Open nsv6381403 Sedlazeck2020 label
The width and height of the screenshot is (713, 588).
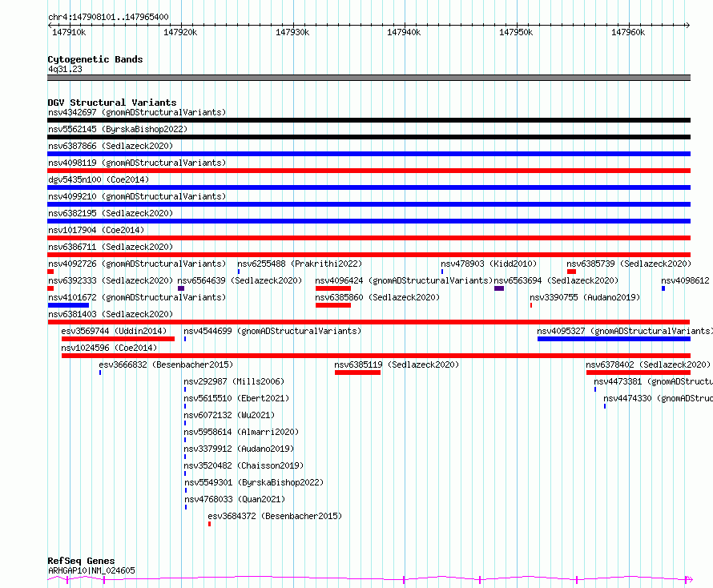pyautogui.click(x=111, y=314)
